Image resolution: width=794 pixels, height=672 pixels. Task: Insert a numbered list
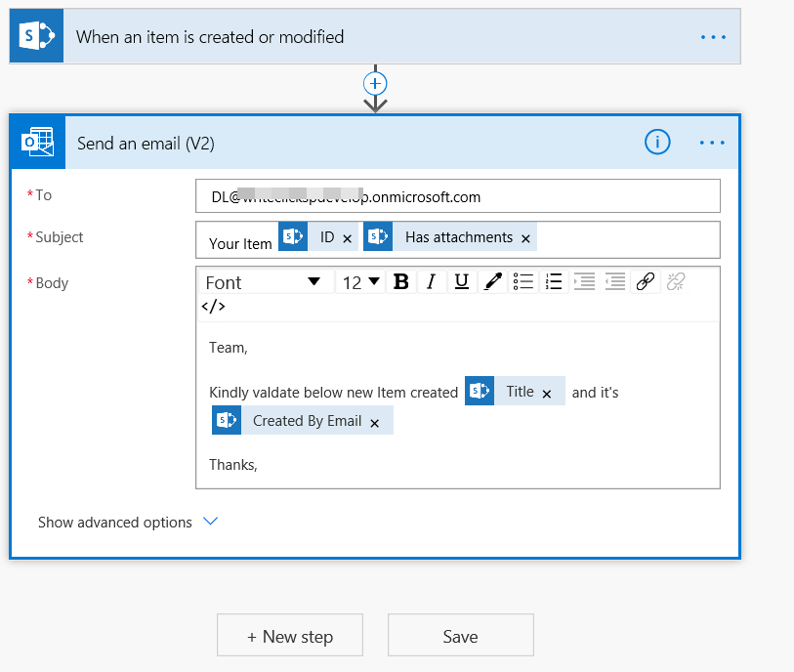point(554,281)
